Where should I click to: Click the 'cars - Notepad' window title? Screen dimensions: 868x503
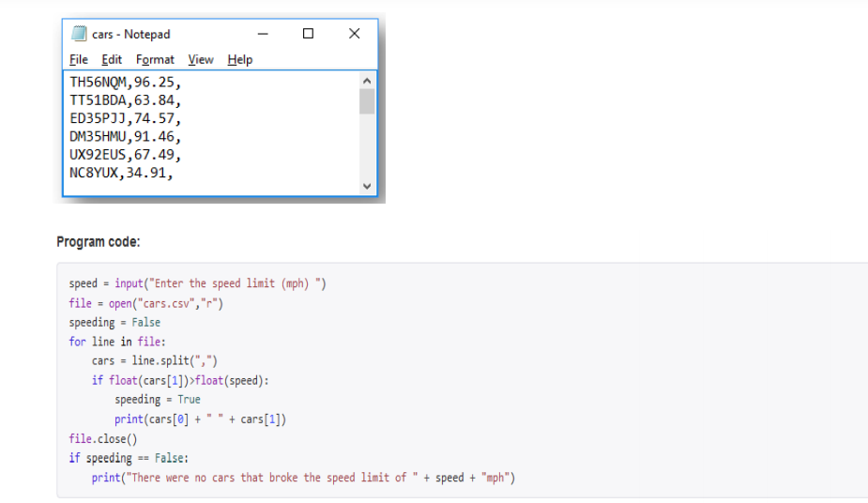pos(131,35)
